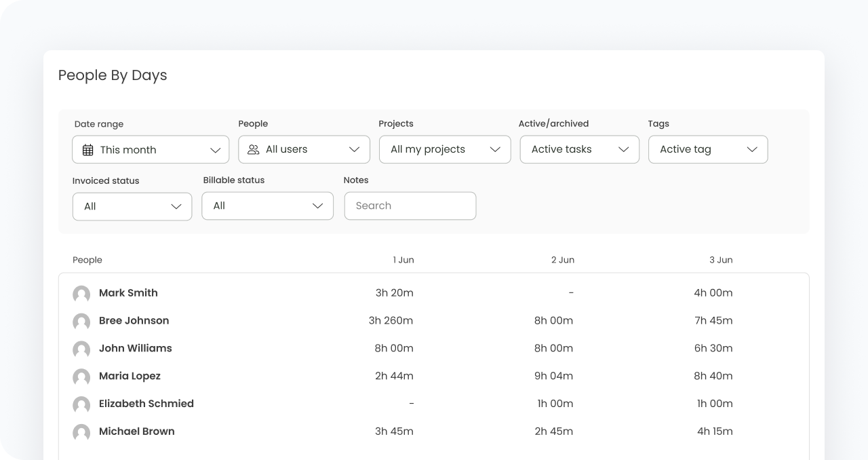Open the Active tag dropdown
Image resolution: width=868 pixels, height=460 pixels.
(708, 149)
